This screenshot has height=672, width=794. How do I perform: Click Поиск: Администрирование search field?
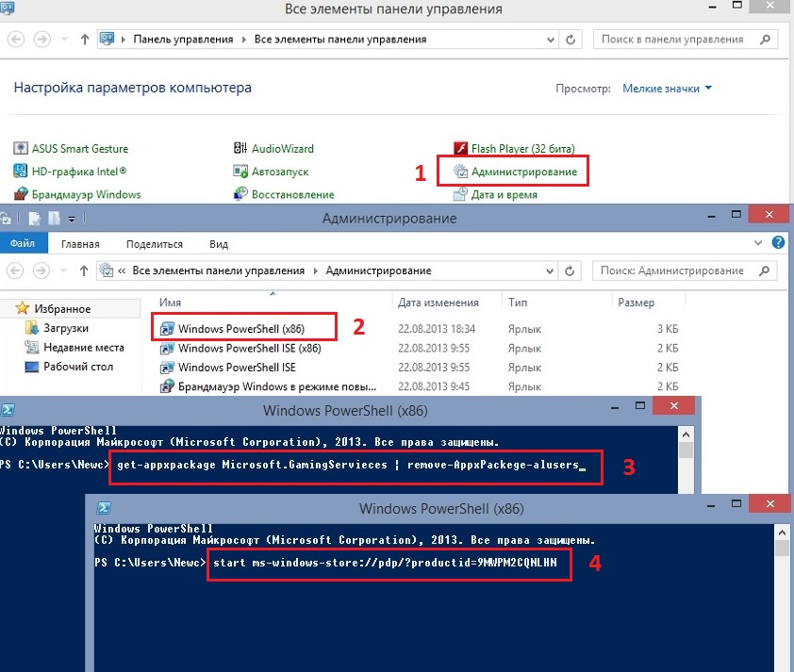click(x=685, y=271)
